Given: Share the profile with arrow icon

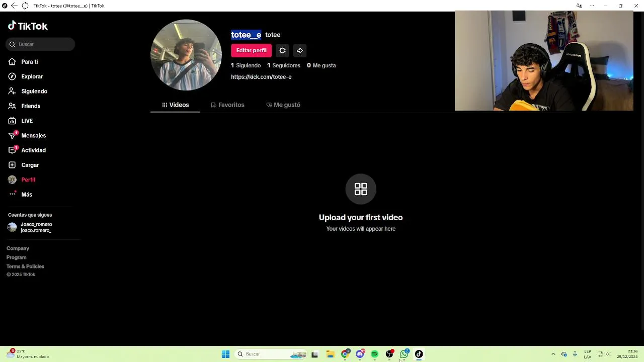Looking at the screenshot, I should (299, 50).
